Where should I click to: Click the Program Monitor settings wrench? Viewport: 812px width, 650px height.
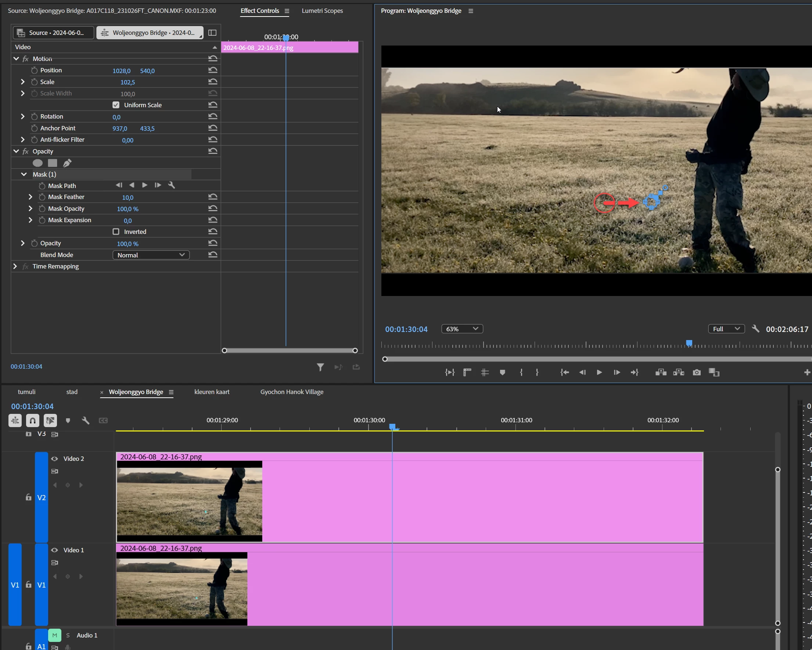[755, 329]
